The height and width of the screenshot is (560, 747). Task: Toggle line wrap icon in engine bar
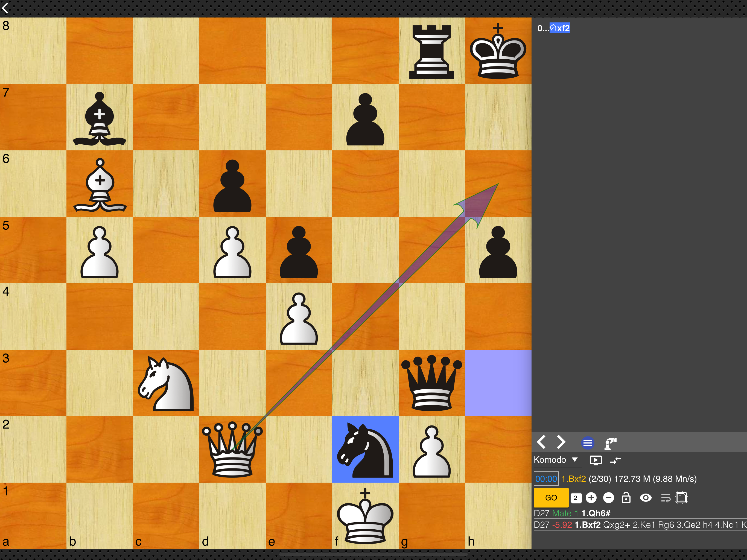coord(666,498)
